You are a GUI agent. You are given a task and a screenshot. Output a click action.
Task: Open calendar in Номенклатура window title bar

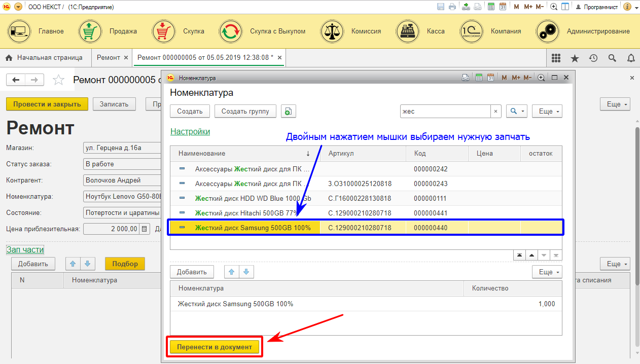[490, 78]
